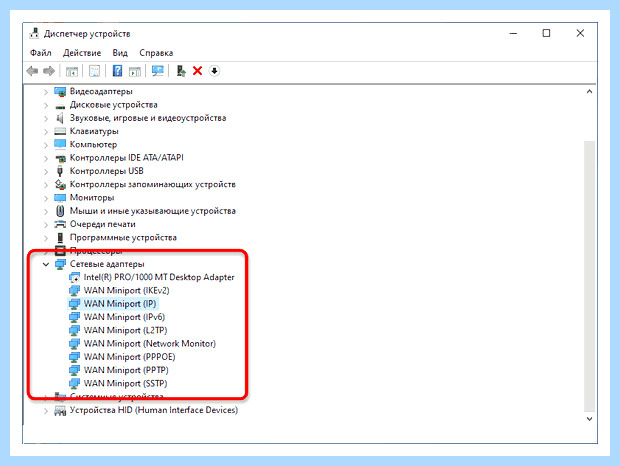Select the Сетевые адаптеры label
This screenshot has width=620, height=466.
pyautogui.click(x=107, y=264)
